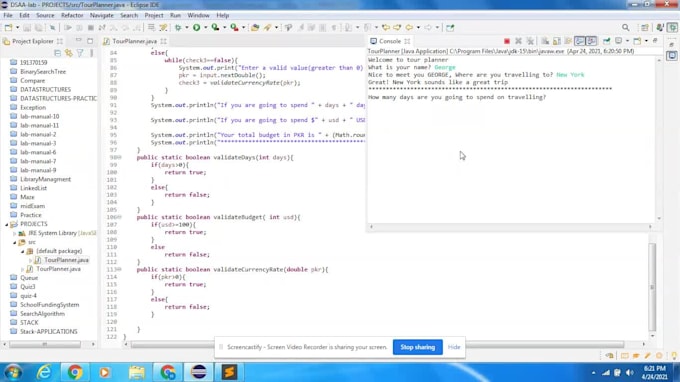The image size is (680, 382).
Task: Click the Open Console icon in the Console toolbar
Action: tap(637, 41)
